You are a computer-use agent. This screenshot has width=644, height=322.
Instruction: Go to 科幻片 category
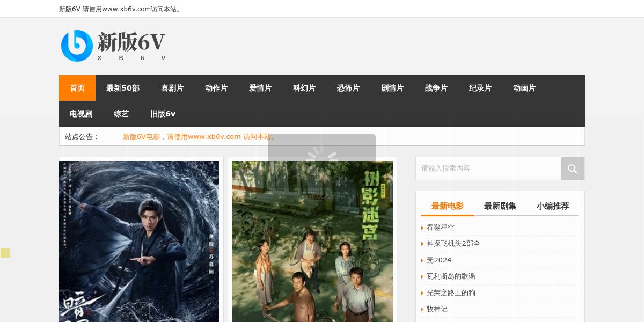pyautogui.click(x=304, y=88)
